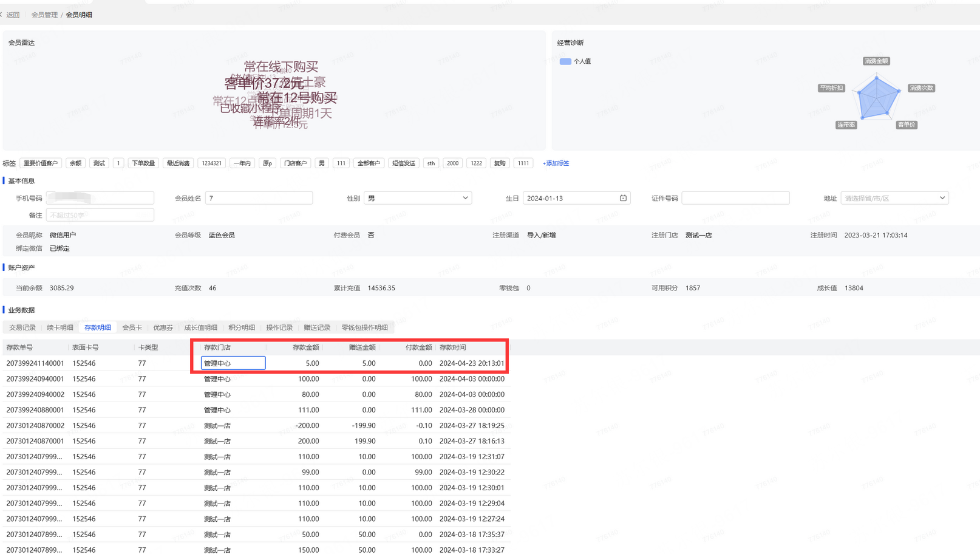Click the 2024-03-27 18:16:13 timestamp cell

tap(472, 442)
